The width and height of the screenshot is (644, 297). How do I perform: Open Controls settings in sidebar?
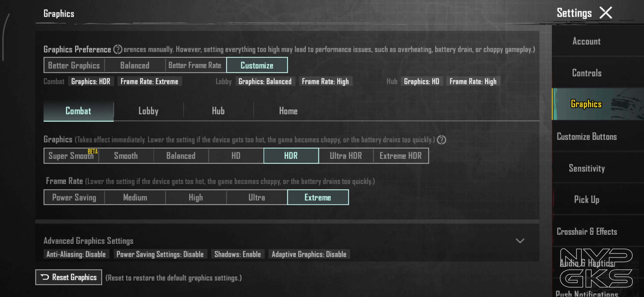pyautogui.click(x=587, y=73)
